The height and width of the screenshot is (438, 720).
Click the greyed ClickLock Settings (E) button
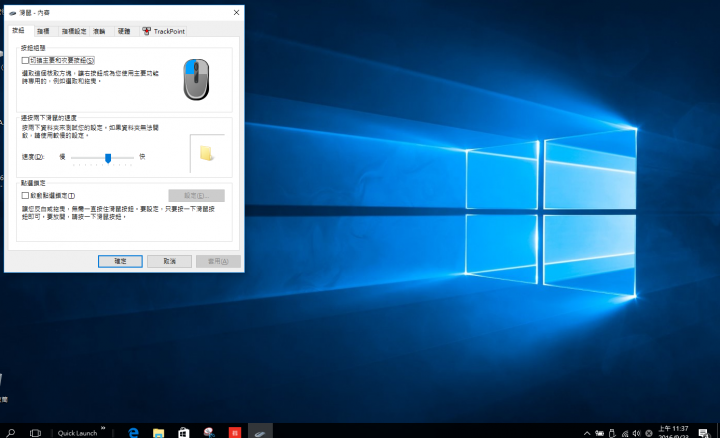click(x=197, y=196)
